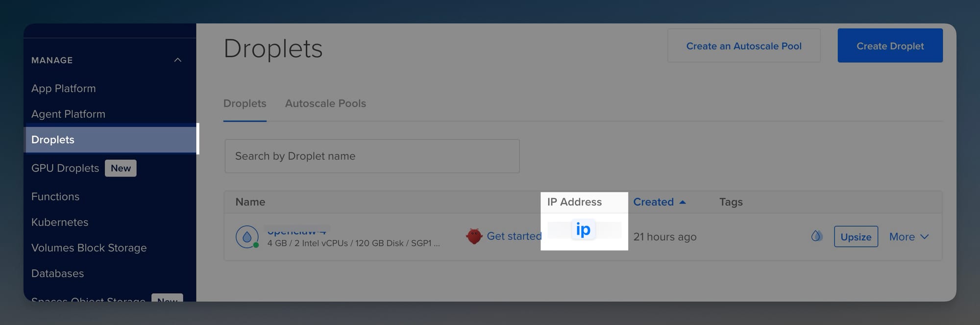Go to Agent Platform in the sidebar
This screenshot has width=980, height=325.
(x=68, y=114)
